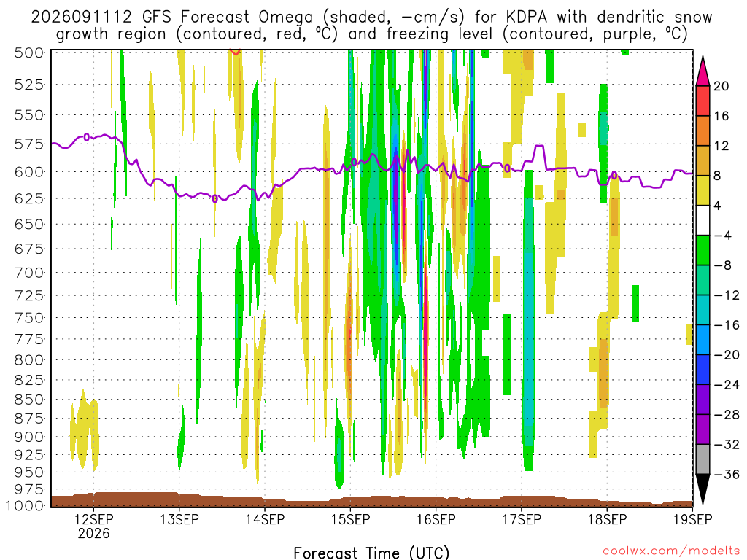Click the 500 pressure level label
747x560 pixels.
pyautogui.click(x=29, y=52)
